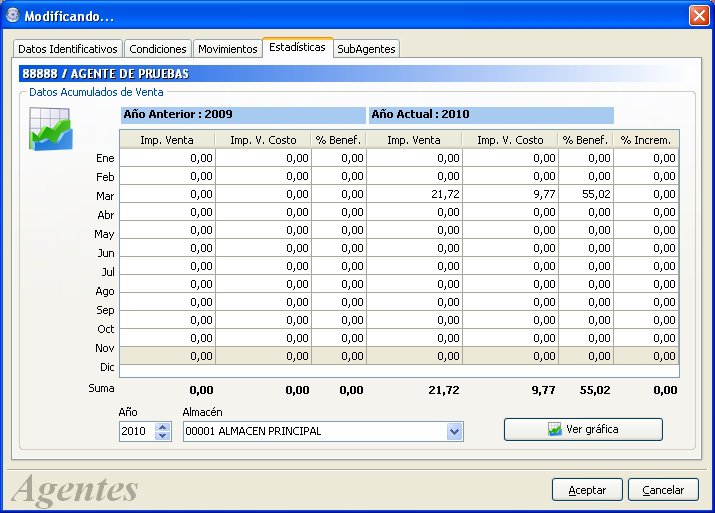This screenshot has height=513, width=715.
Task: Close the Modificando window
Action: (x=699, y=16)
